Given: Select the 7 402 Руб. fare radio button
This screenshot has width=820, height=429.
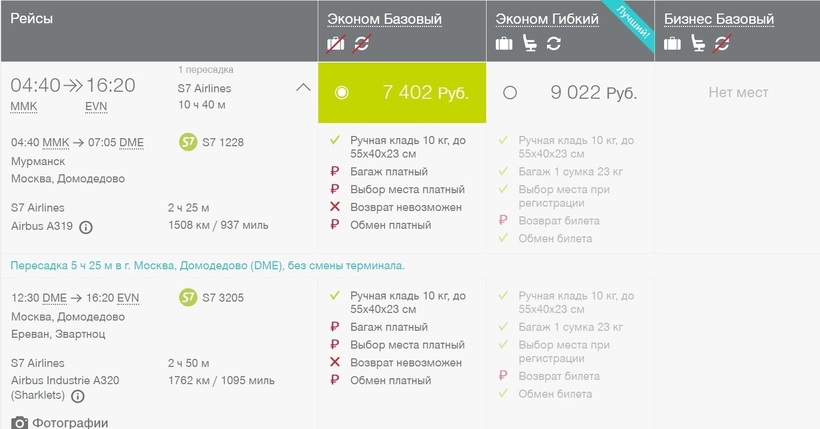Looking at the screenshot, I should pos(343,93).
